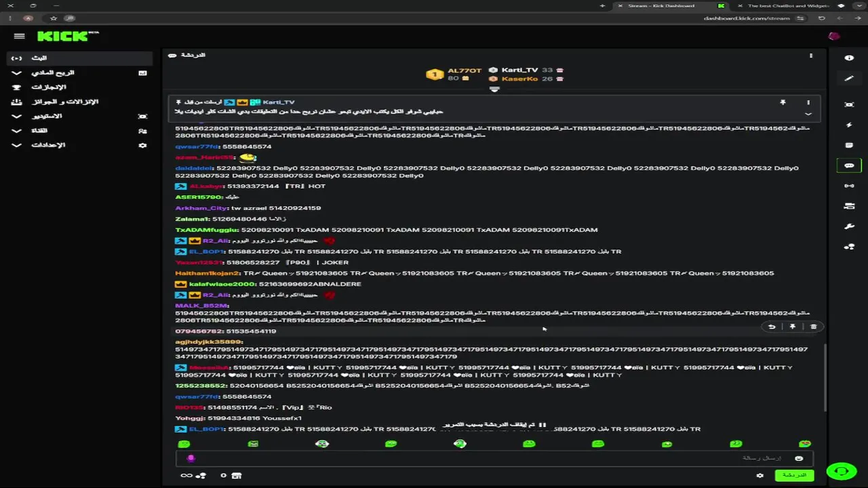Click the camera icon beside الاستديو
This screenshot has height=488, width=868.
(142, 117)
